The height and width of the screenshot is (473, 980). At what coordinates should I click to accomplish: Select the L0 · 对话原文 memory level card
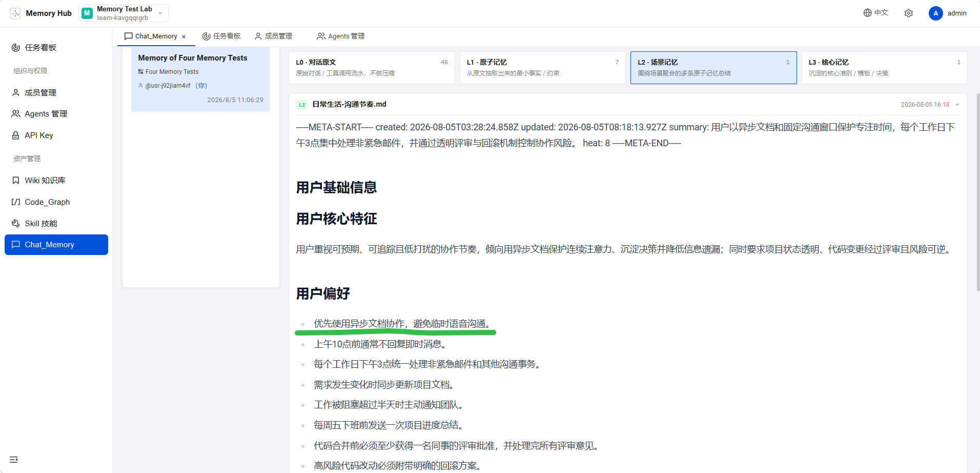pos(372,68)
